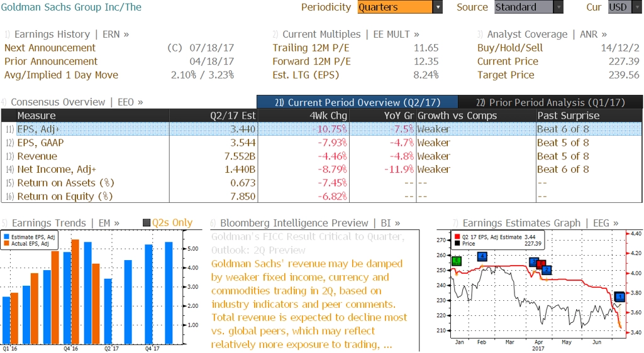The height and width of the screenshot is (353, 644).
Task: Click the Periodicity Quarters field
Action: 395,7
